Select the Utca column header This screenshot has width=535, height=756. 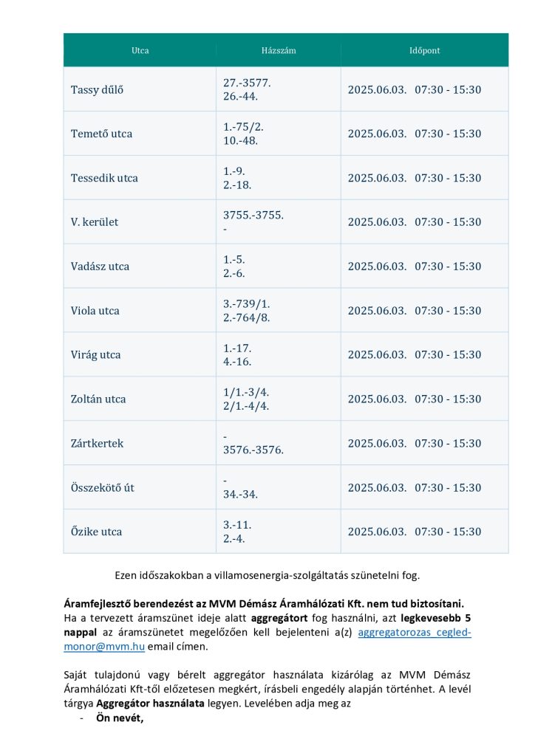coord(140,50)
